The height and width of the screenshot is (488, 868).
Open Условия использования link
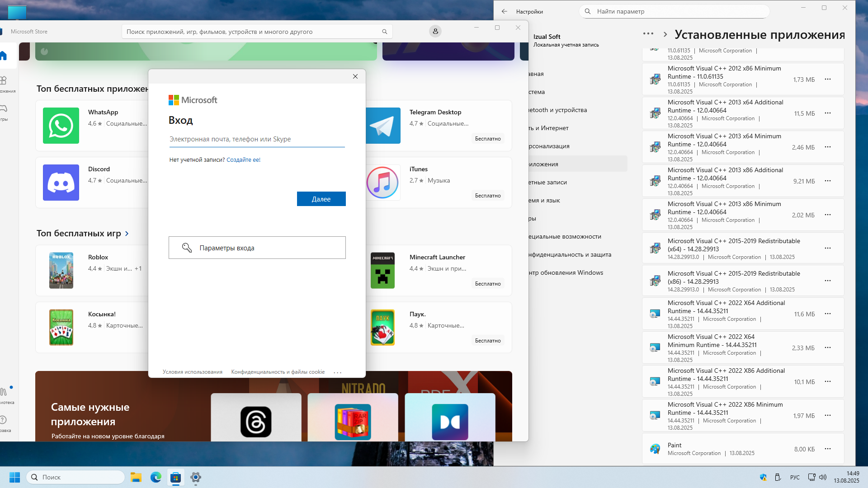pos(193,372)
